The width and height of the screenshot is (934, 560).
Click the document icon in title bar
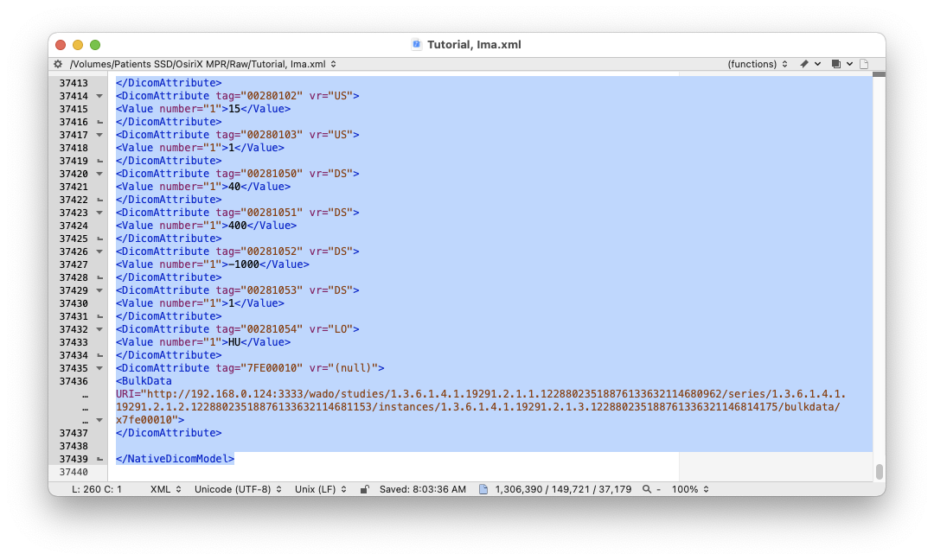416,44
